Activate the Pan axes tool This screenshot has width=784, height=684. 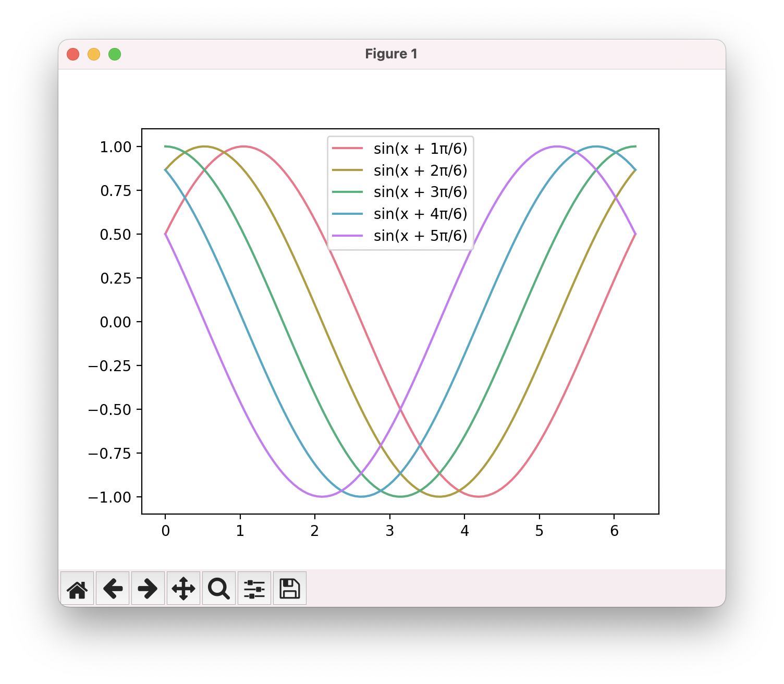point(183,589)
